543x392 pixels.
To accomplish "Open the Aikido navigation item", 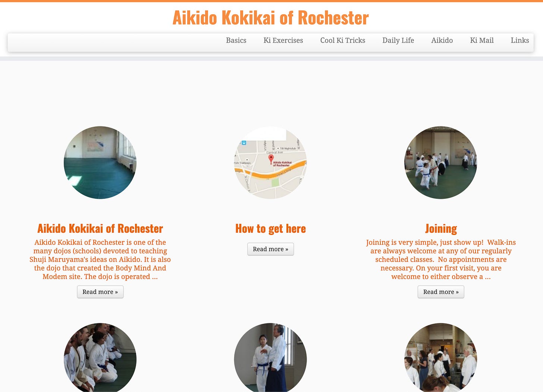I will 442,40.
